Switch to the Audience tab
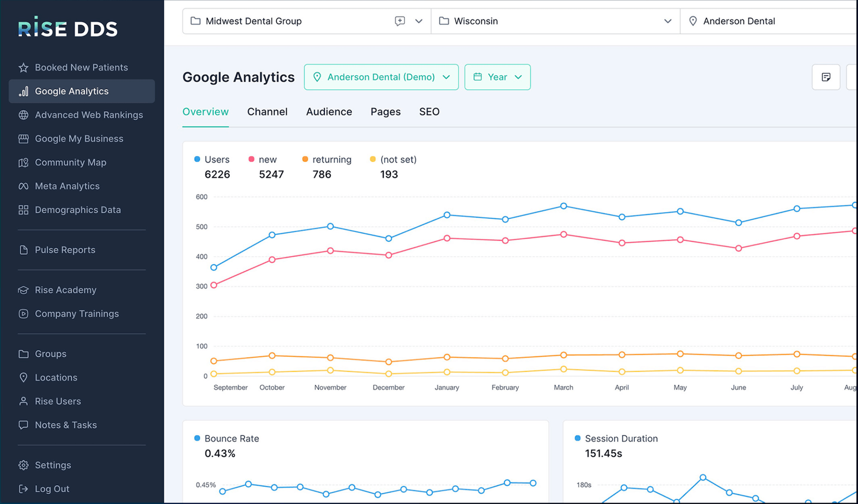Viewport: 858px width, 504px height. [x=329, y=112]
